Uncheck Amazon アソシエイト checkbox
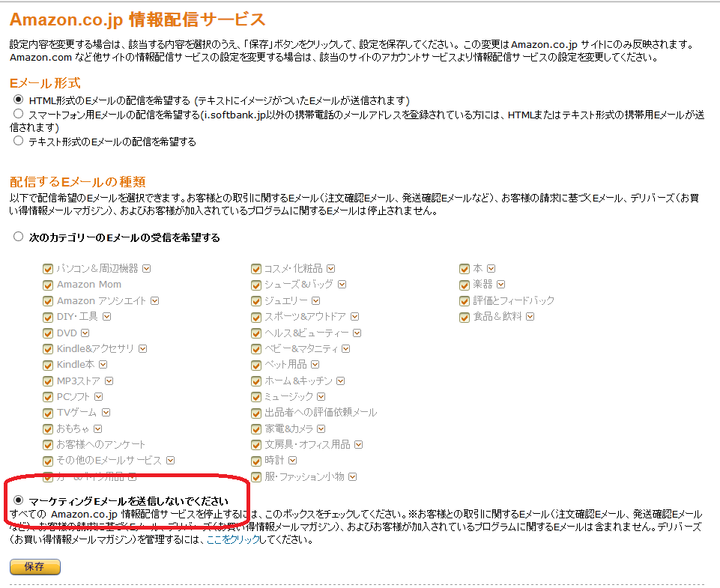 click(48, 301)
